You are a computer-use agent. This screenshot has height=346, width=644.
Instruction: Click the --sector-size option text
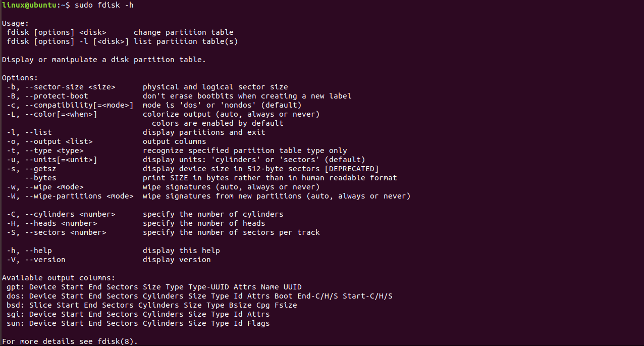coord(70,87)
